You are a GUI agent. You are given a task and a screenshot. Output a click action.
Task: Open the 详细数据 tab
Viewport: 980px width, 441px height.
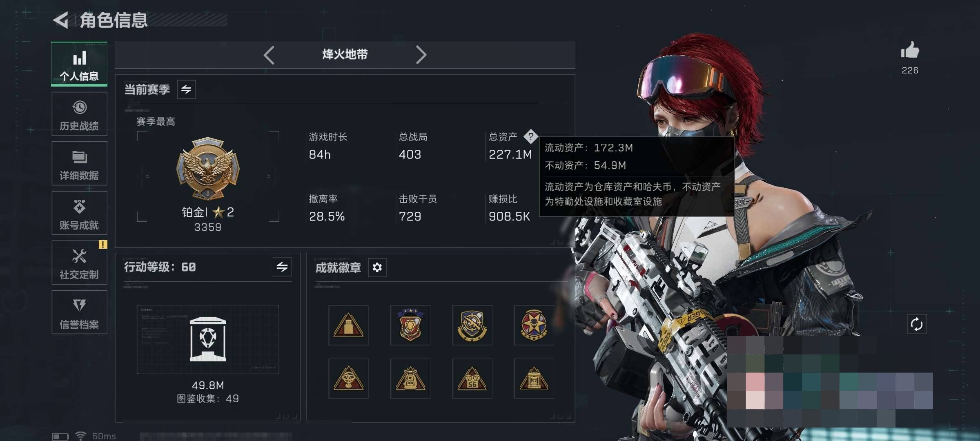click(79, 163)
